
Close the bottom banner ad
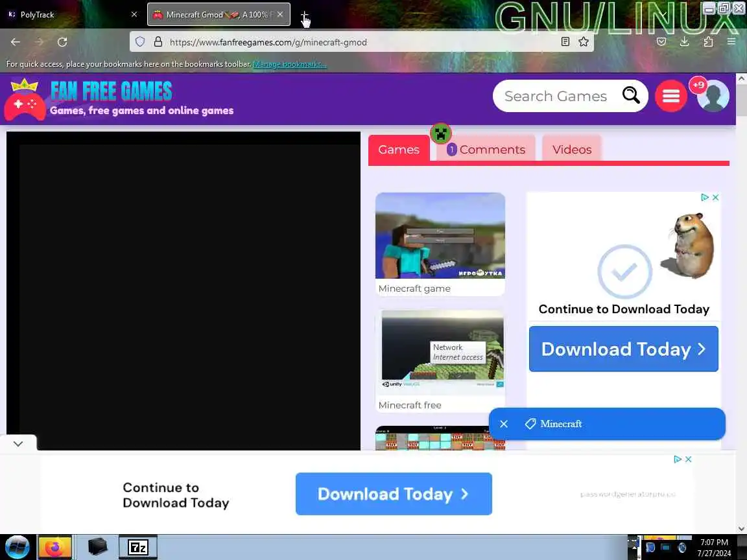pos(689,460)
